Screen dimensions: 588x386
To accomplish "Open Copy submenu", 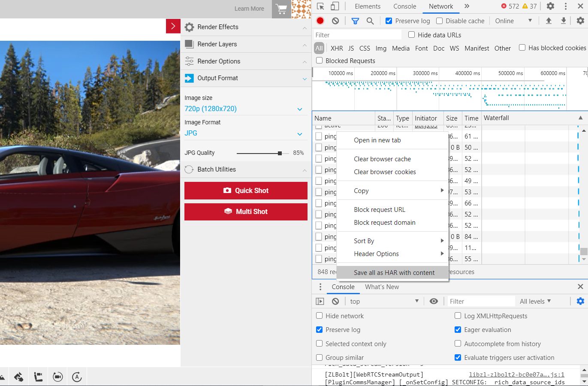I will click(x=393, y=191).
